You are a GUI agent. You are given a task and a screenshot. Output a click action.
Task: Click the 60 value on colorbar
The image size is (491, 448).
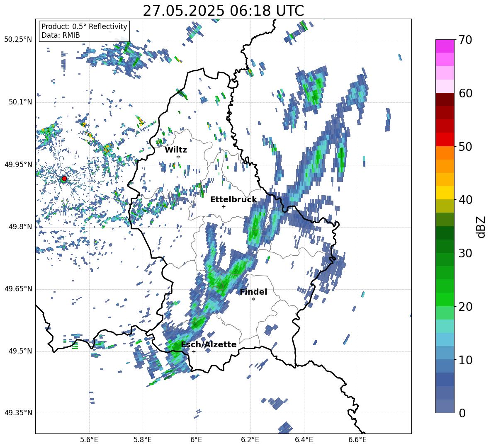465,93
